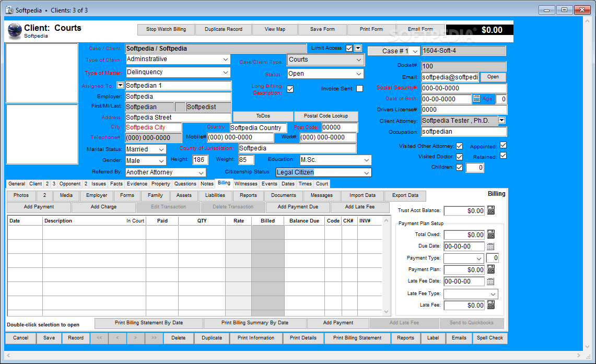
Task: Expand the Payment Type dropdown
Action: click(x=478, y=257)
